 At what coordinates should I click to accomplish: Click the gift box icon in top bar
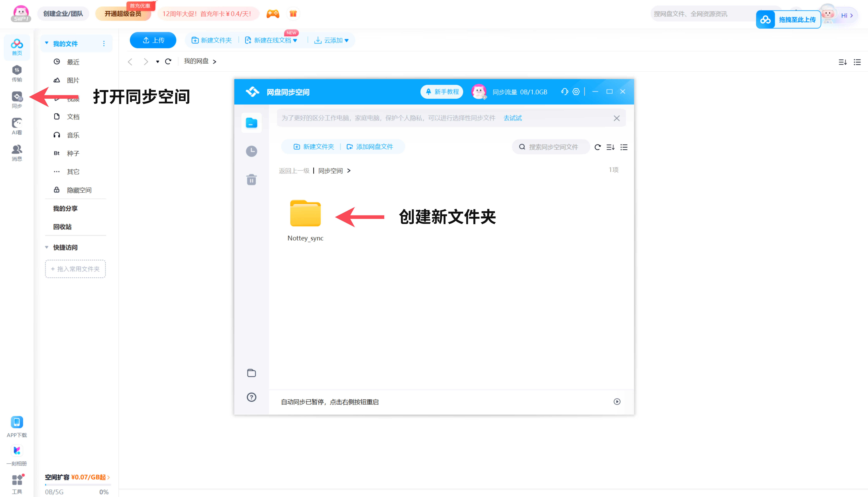(x=293, y=14)
